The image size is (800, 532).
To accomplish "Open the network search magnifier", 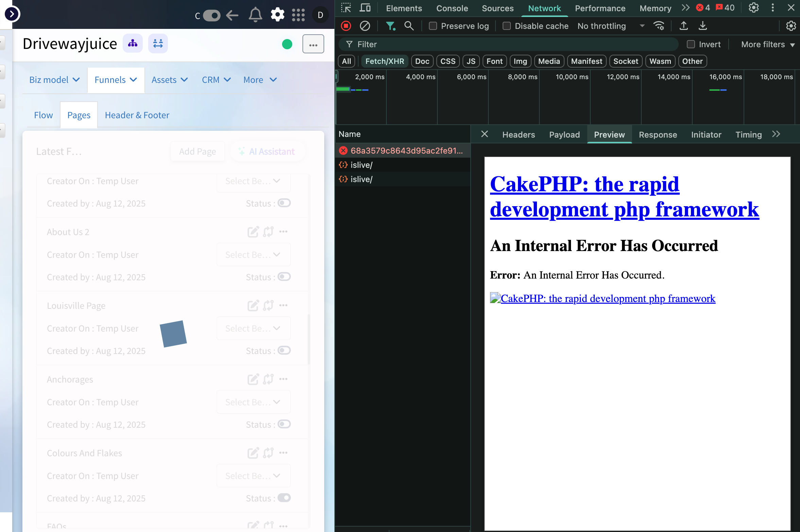I will coord(409,26).
